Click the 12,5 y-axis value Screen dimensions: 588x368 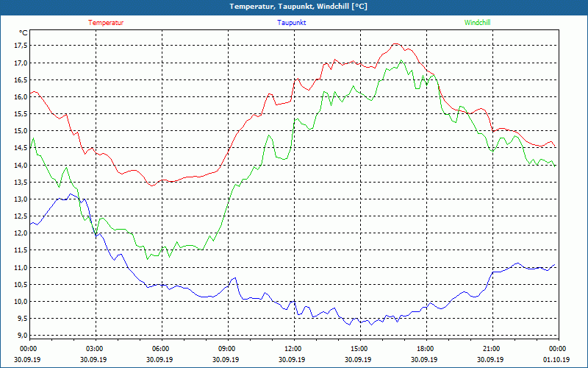[21, 216]
